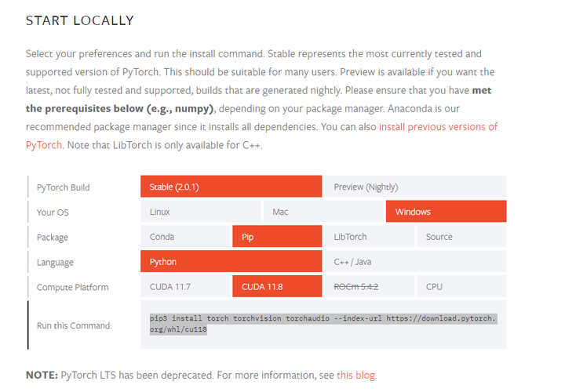The height and width of the screenshot is (392, 565).
Task: Select Linux as your OS
Action: [201, 212]
